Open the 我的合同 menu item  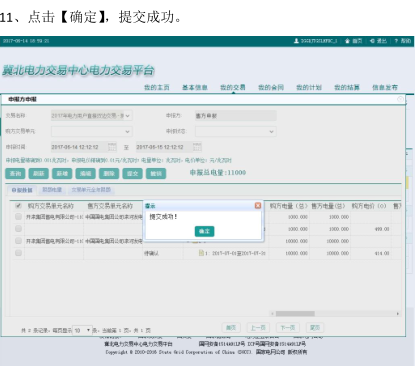tap(271, 87)
